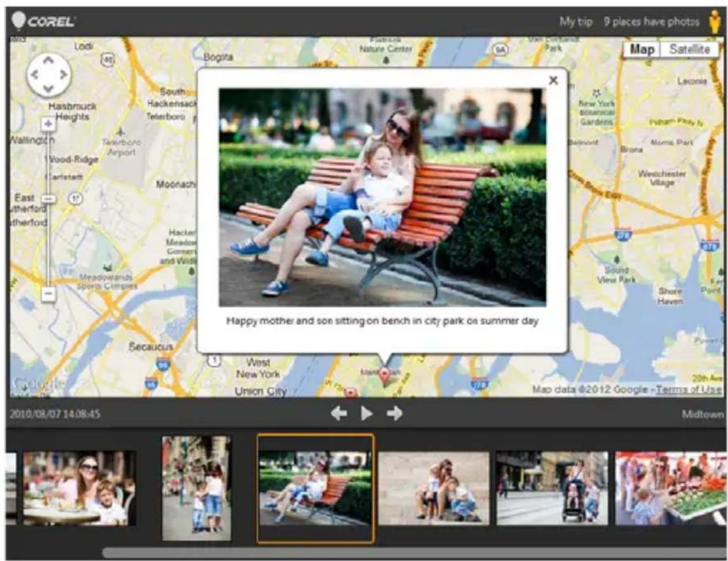The width and height of the screenshot is (728, 561).
Task: Open Google Terms of Use link
Action: [x=689, y=389]
